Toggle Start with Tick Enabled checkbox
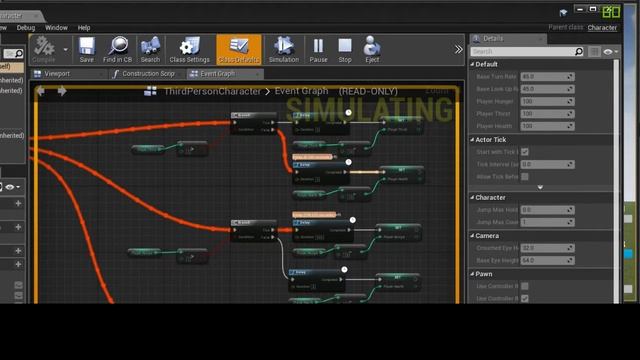 [x=525, y=152]
